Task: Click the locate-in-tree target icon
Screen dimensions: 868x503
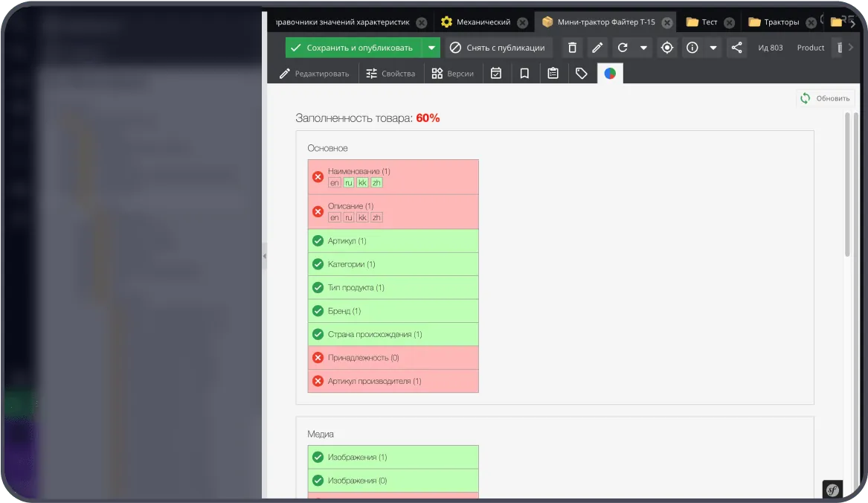Action: pyautogui.click(x=667, y=48)
